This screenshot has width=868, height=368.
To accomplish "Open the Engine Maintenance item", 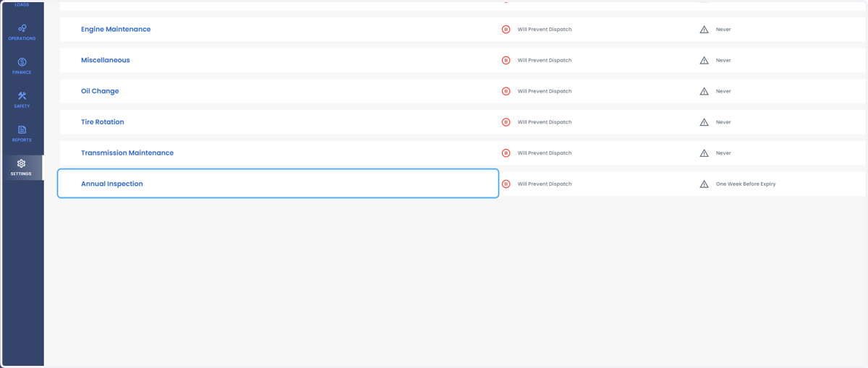I will (x=116, y=30).
